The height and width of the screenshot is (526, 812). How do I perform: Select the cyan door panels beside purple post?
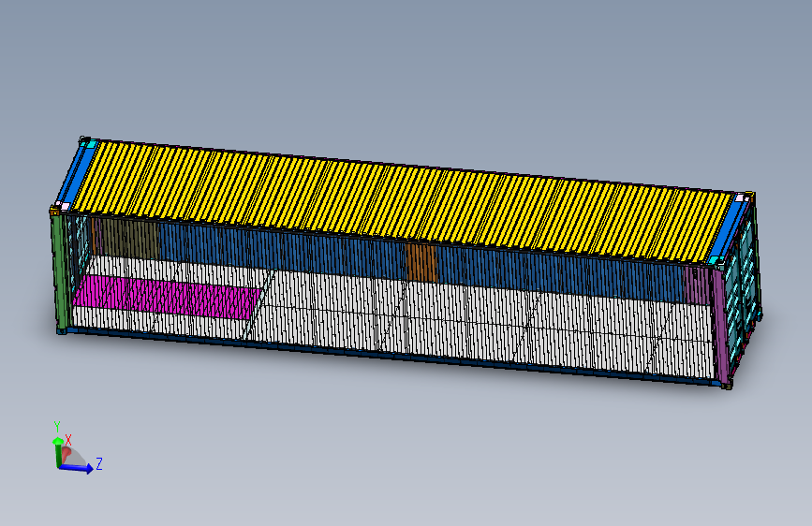pyautogui.click(x=740, y=290)
